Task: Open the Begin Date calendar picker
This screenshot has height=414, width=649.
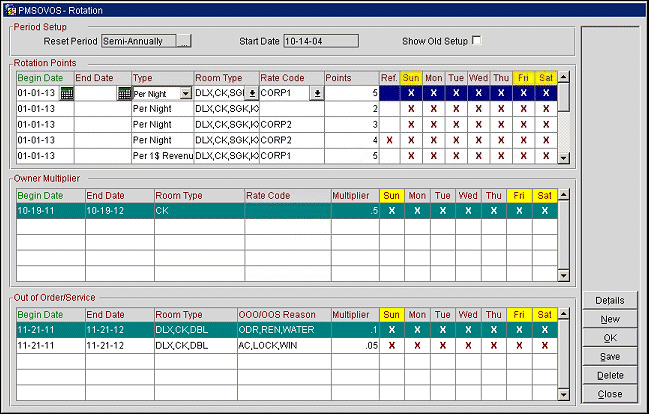Action: pyautogui.click(x=67, y=93)
